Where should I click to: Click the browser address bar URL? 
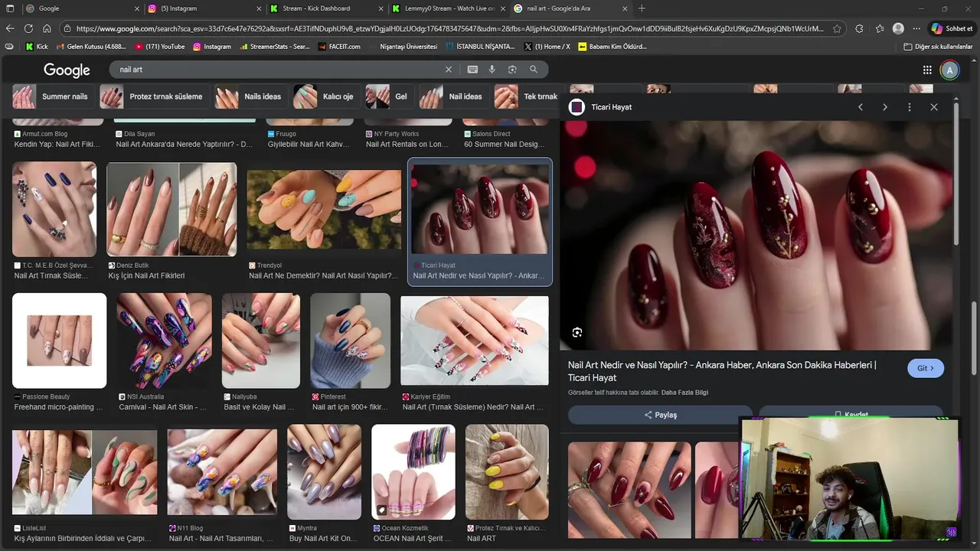point(449,28)
